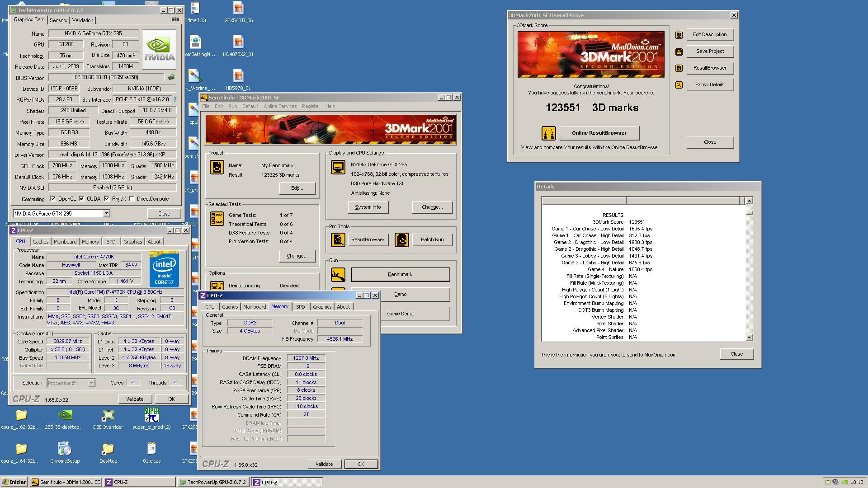Open the D3DOverrider desktop shortcut
Screen dimensions: 868x488
point(108,419)
